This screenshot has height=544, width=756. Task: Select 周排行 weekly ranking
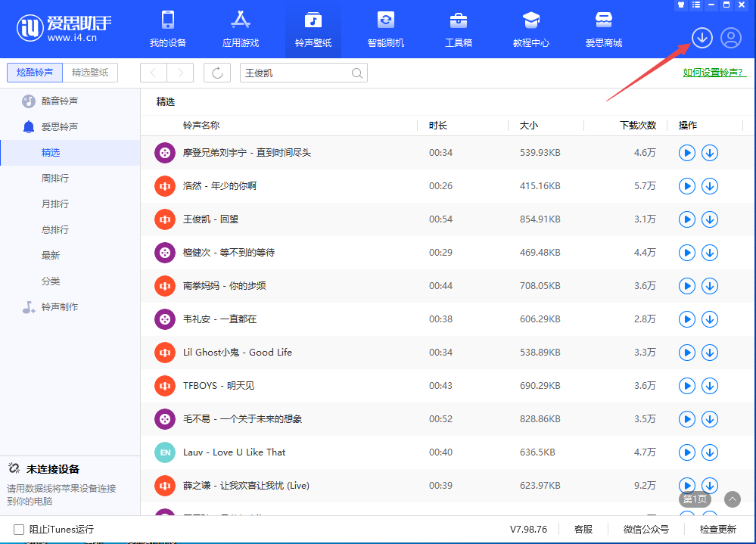coord(55,179)
